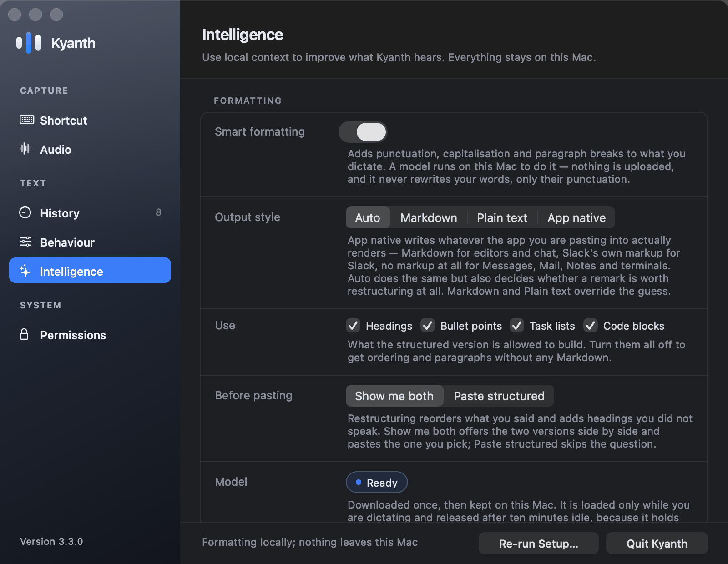Open the Behaviour settings page
This screenshot has width=728, height=564.
90,242
